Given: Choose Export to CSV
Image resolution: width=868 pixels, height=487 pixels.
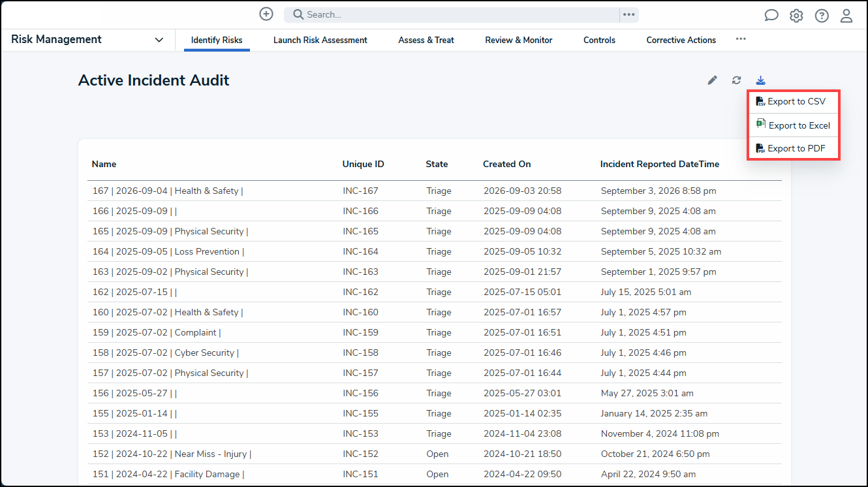Looking at the screenshot, I should [793, 101].
